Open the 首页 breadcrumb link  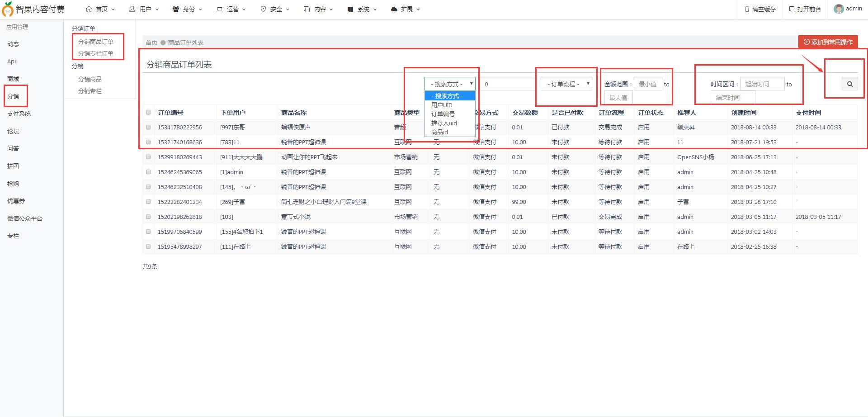pyautogui.click(x=151, y=42)
